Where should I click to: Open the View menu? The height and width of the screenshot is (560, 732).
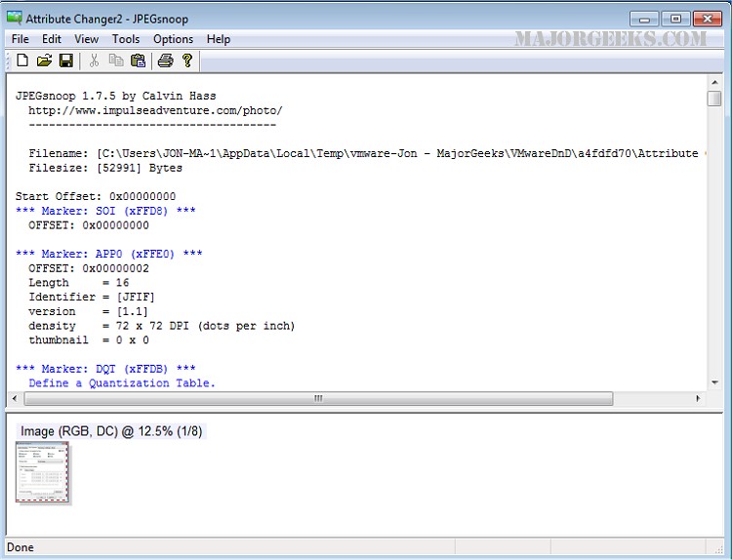(x=86, y=39)
